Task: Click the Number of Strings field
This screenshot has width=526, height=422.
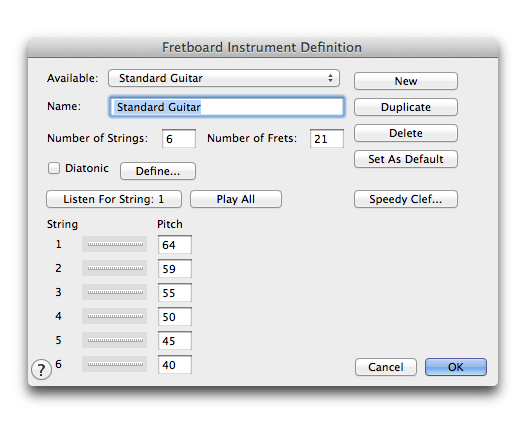Action: point(179,139)
